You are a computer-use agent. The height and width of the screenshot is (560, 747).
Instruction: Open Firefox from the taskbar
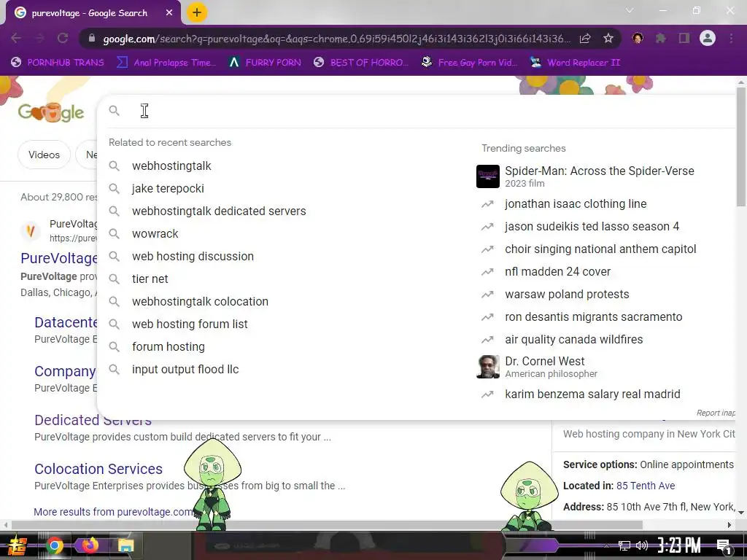click(x=90, y=545)
